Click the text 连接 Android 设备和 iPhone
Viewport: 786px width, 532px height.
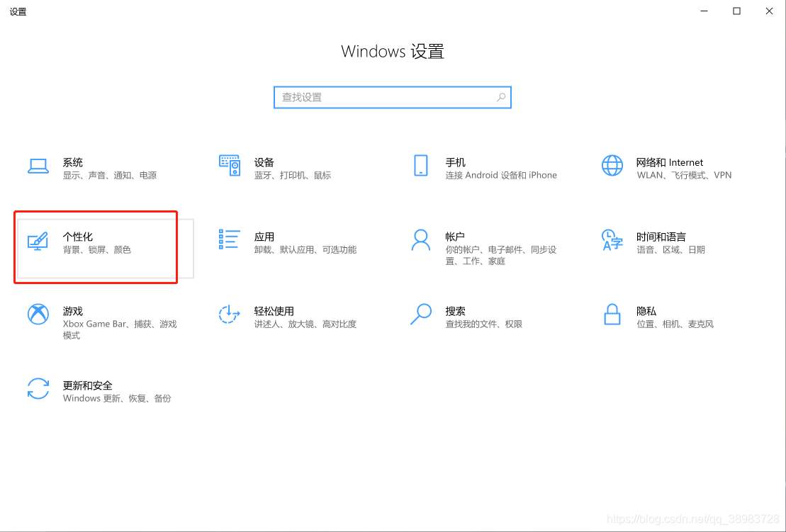[501, 176]
